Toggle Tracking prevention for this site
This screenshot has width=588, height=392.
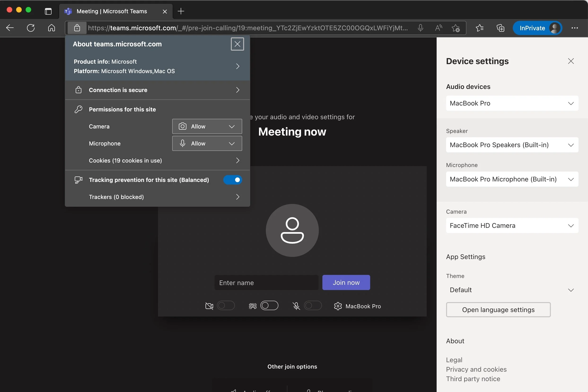tap(233, 180)
